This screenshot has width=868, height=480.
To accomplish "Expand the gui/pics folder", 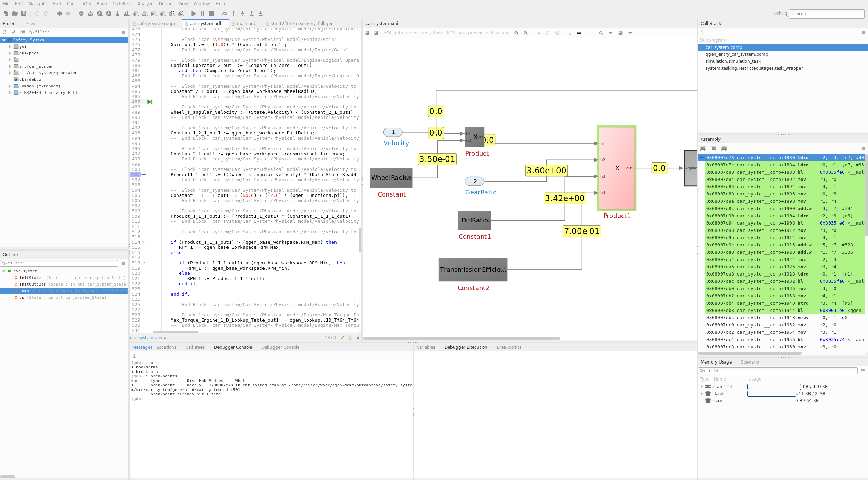I will pyautogui.click(x=10, y=53).
